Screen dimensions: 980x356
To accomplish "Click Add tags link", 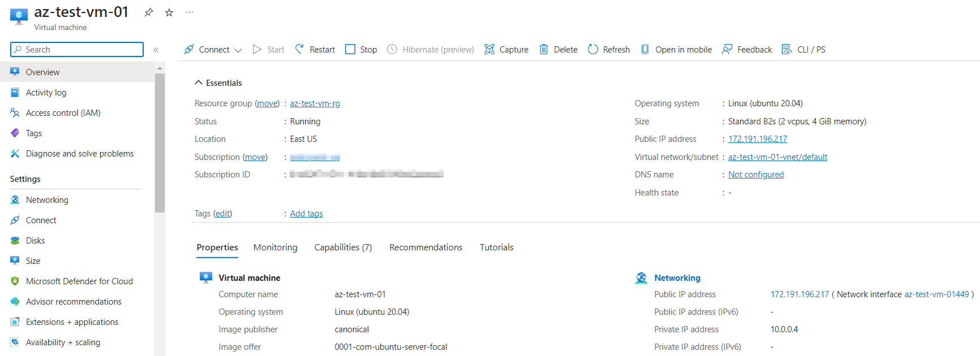I will point(307,214).
